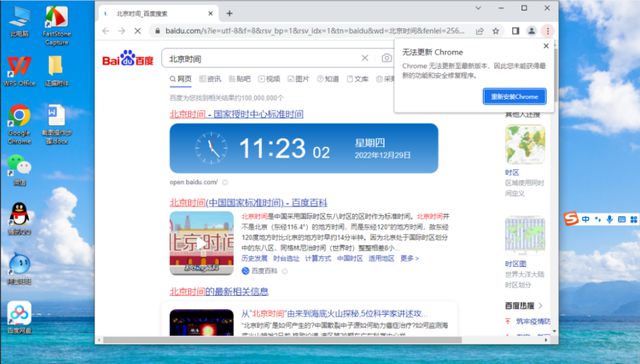Switch to 图片 results tab

point(298,79)
